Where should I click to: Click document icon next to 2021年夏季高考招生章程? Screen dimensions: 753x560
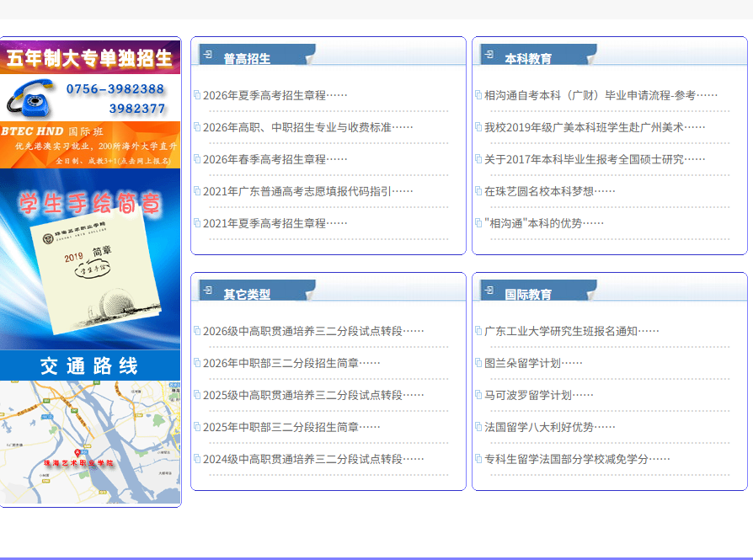pos(197,223)
